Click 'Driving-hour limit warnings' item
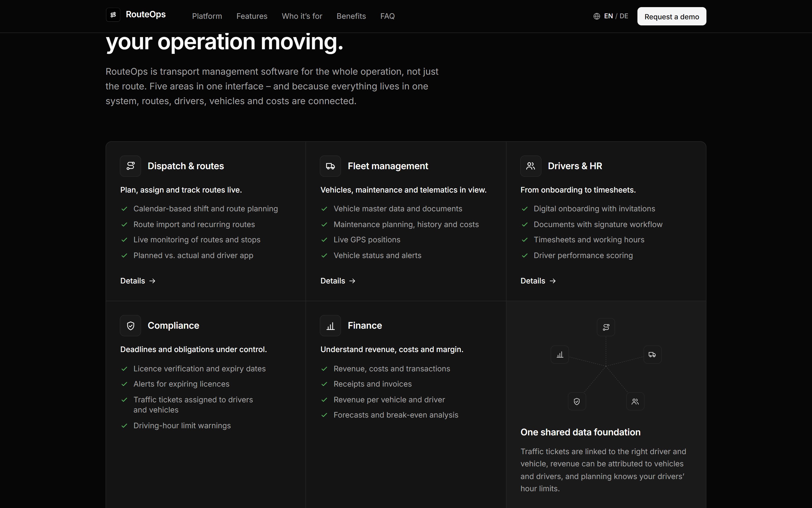This screenshot has width=812, height=508. (x=182, y=426)
